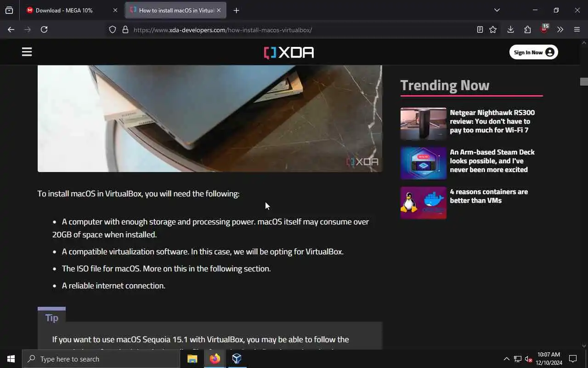The image size is (588, 368).
Task: Click the Trending Now heading
Action: coord(445,85)
